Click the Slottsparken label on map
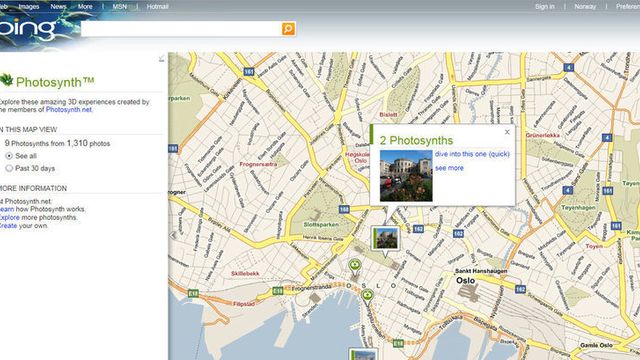This screenshot has height=360, width=640. 321,224
